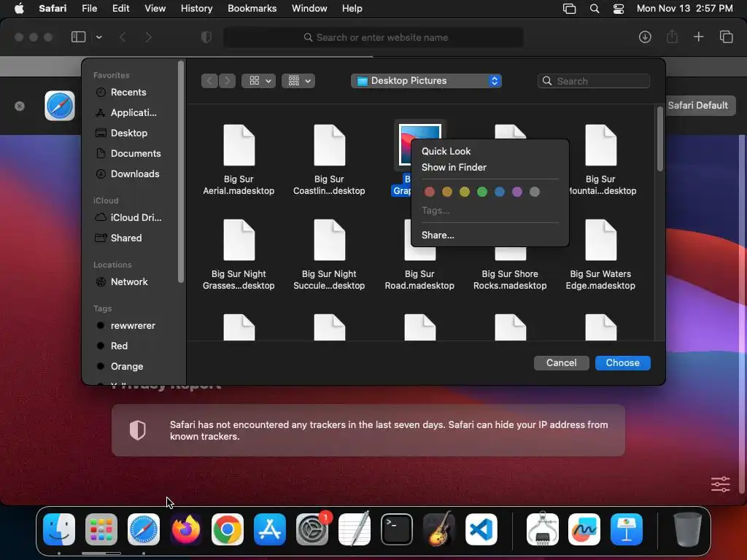
Task: Show Safari tab overview
Action: pos(726,36)
